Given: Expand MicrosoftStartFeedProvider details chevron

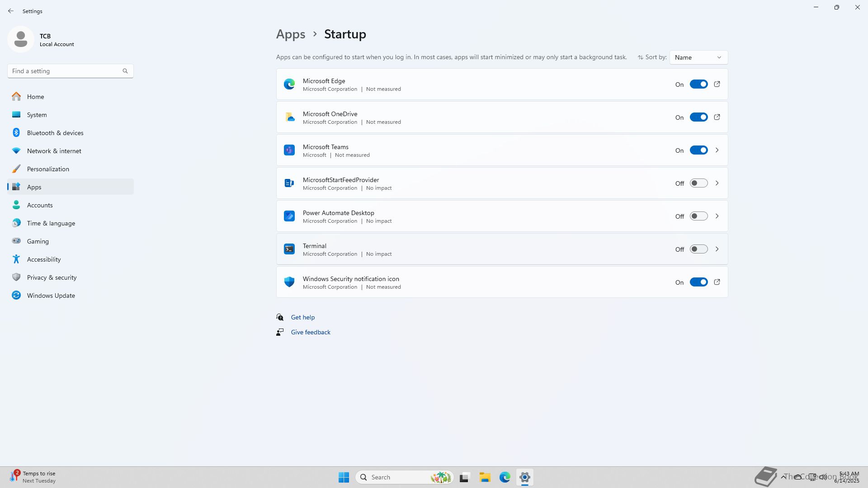Looking at the screenshot, I should [717, 183].
